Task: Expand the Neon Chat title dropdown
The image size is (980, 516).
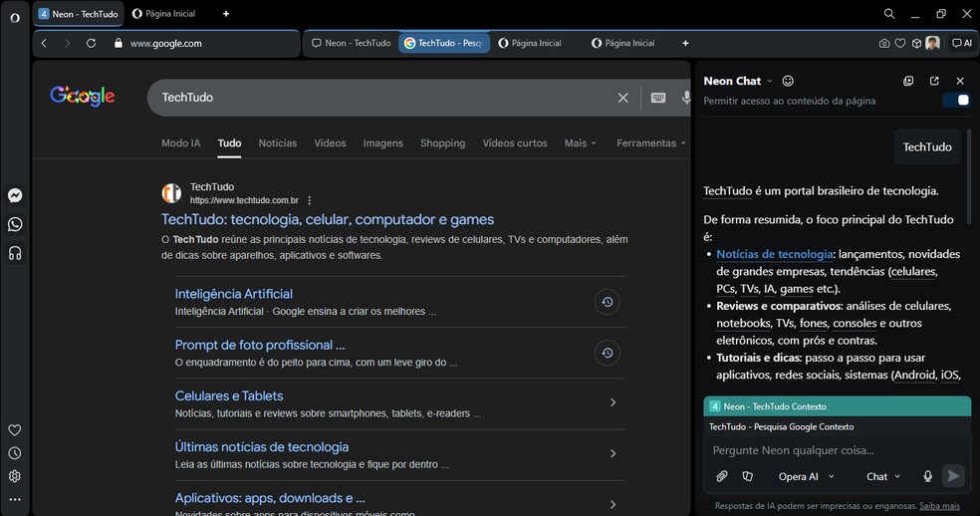Action: tap(770, 82)
